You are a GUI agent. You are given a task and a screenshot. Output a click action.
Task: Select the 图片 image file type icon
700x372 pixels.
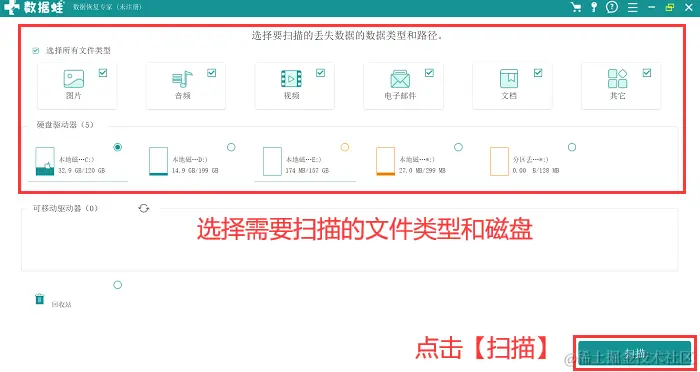pyautogui.click(x=74, y=79)
